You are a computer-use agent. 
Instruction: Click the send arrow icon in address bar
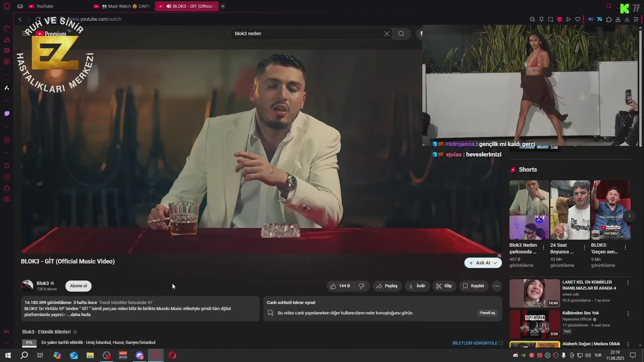click(569, 19)
